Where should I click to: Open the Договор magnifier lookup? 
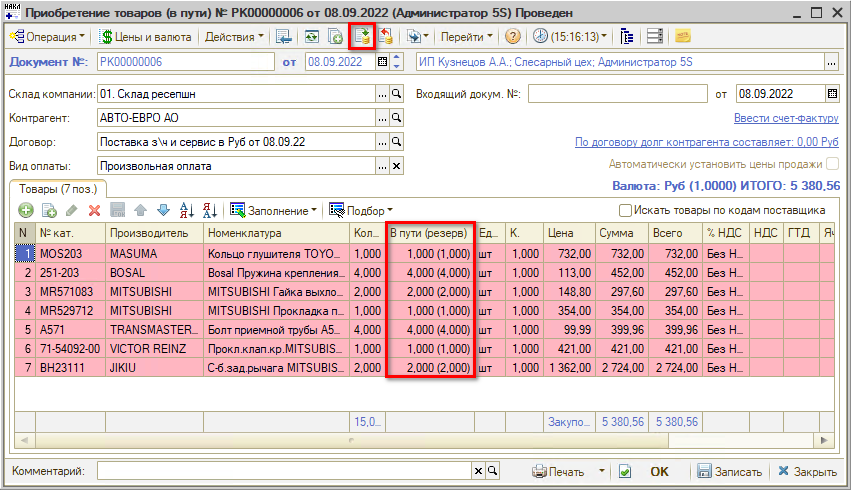397,142
